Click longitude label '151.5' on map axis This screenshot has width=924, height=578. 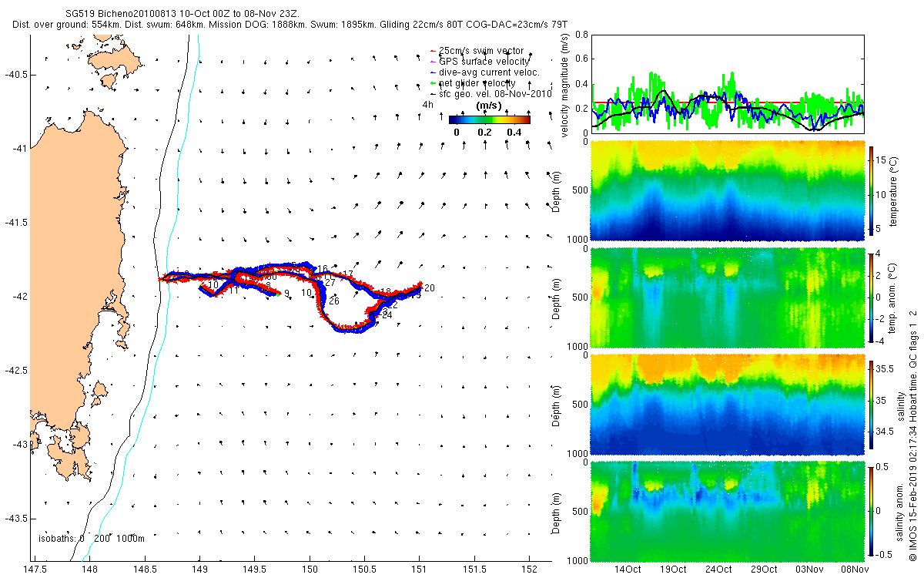tap(475, 569)
